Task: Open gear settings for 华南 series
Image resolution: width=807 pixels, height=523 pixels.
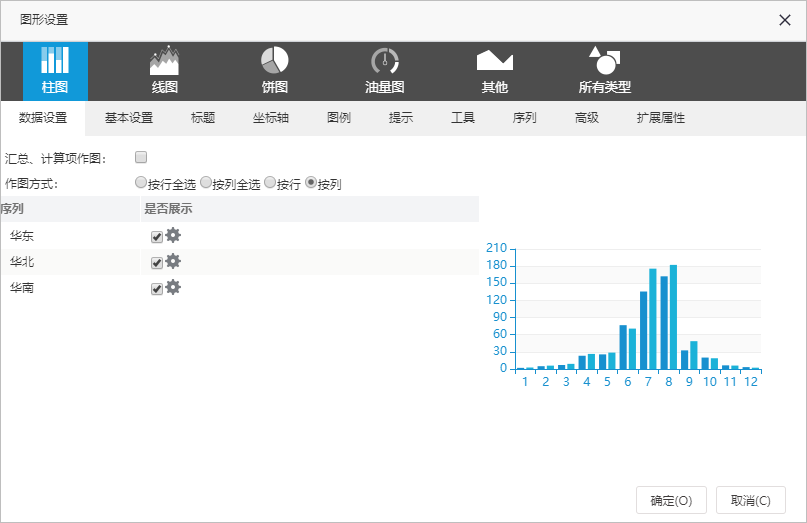Action: pos(173,287)
